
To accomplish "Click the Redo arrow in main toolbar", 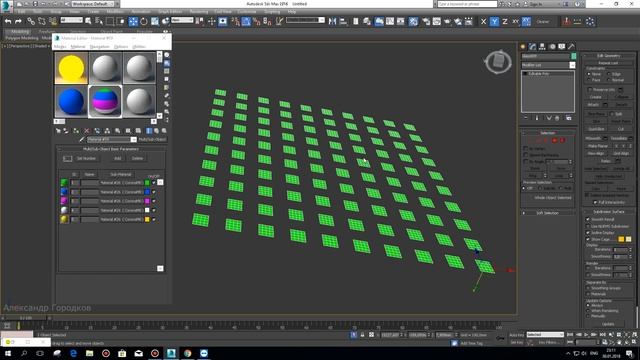I will point(18,21).
